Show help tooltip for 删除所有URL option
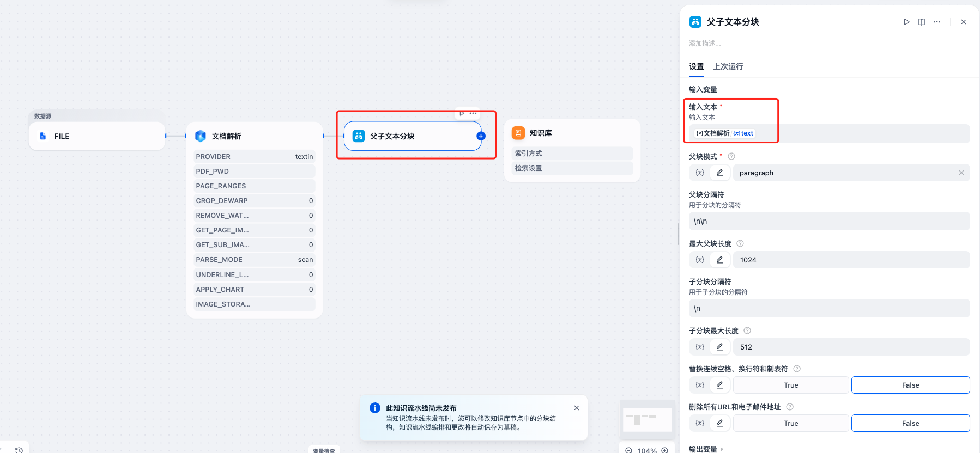980x453 pixels. 790,407
